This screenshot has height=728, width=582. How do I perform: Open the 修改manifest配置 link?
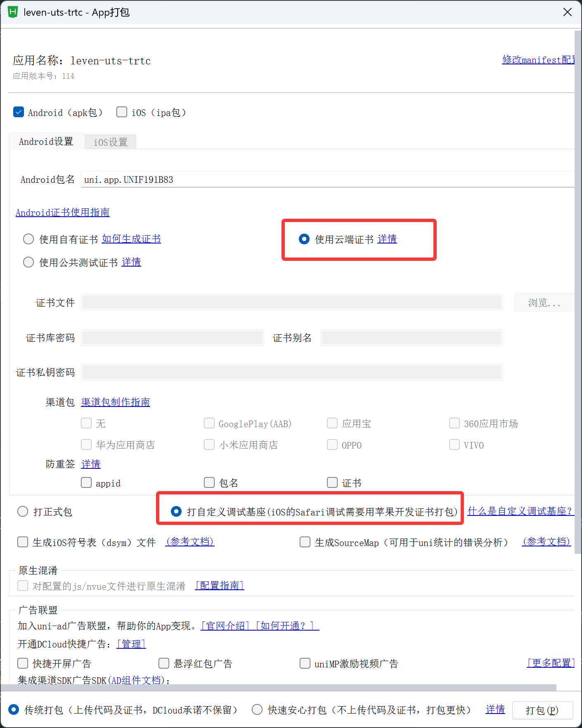coord(538,60)
